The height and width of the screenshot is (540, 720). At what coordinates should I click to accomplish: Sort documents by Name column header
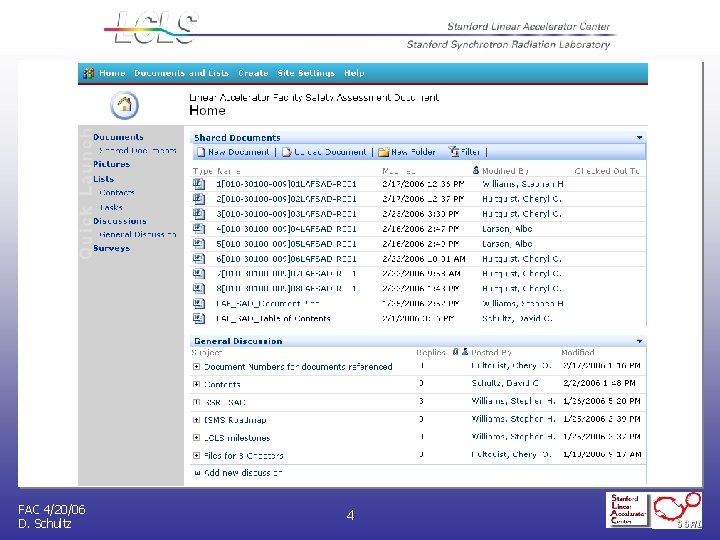click(229, 171)
